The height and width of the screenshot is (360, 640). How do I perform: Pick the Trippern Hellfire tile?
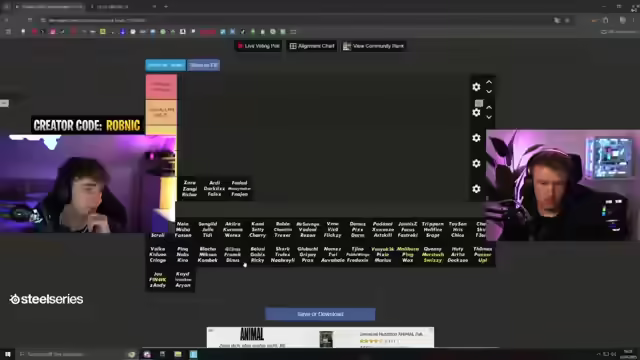tap(433, 230)
